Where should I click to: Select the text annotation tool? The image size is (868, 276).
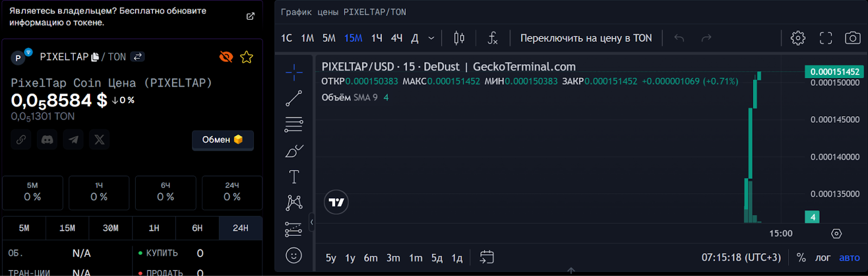tap(294, 177)
